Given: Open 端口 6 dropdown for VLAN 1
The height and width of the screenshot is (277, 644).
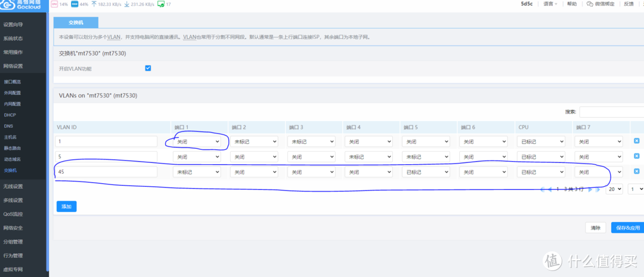Looking at the screenshot, I should [484, 142].
